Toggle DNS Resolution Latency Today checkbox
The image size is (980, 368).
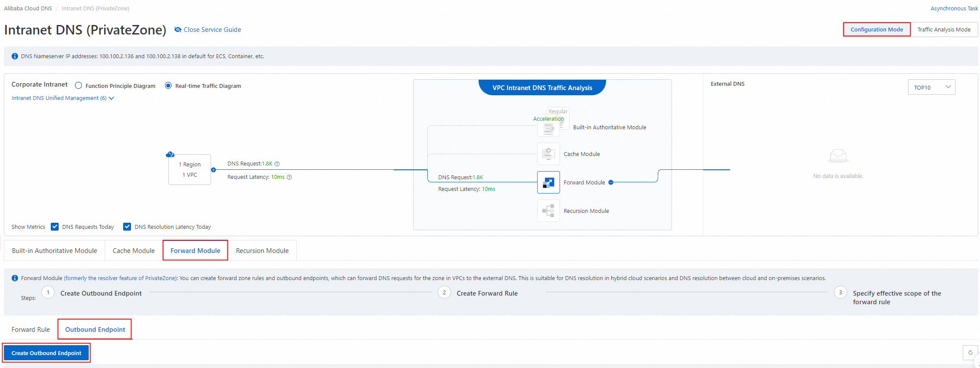[127, 227]
